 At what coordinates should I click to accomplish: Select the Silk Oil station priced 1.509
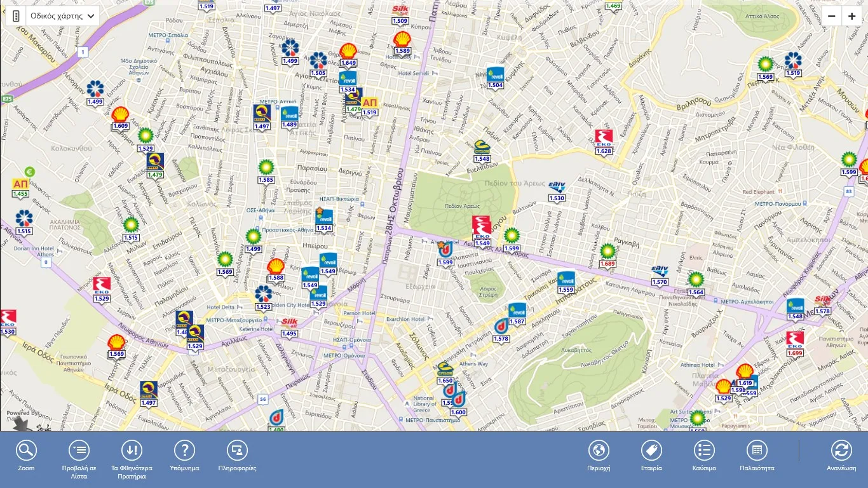pos(400,15)
